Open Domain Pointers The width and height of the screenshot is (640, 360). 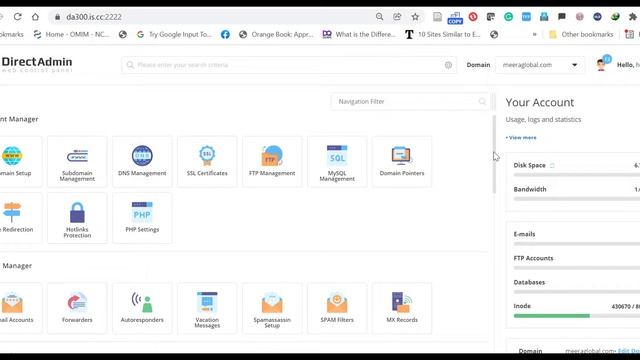tap(402, 162)
